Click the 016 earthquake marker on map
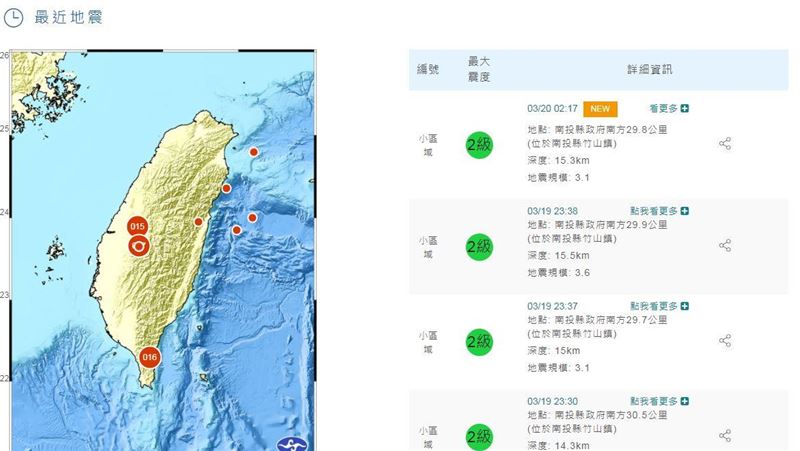Viewport: 800px width, 451px height. [x=149, y=357]
